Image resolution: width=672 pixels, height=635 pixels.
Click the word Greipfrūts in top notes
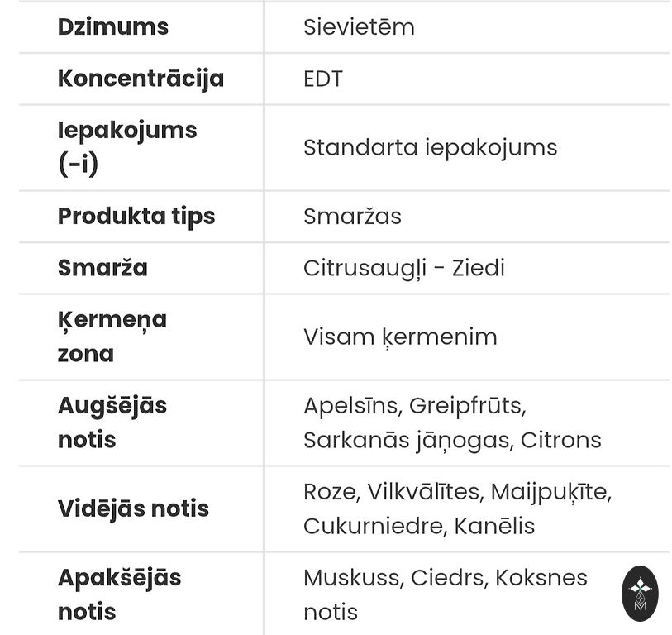467,406
